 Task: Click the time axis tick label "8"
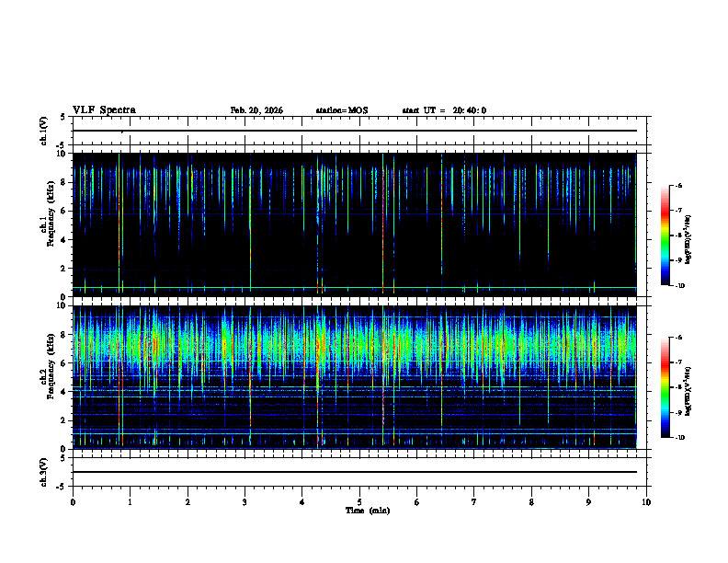[531, 502]
